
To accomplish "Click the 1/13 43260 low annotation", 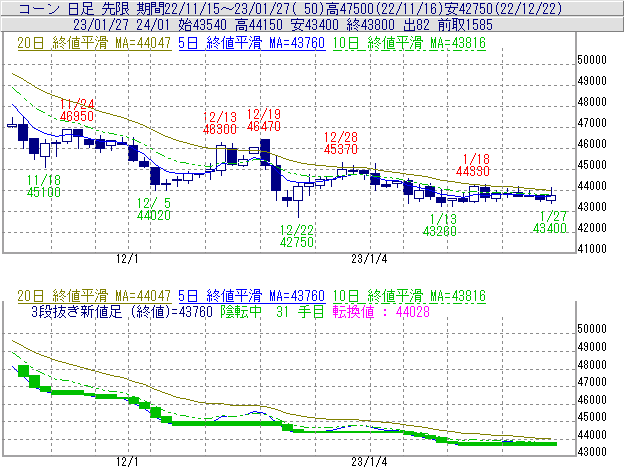I will pyautogui.click(x=440, y=225).
